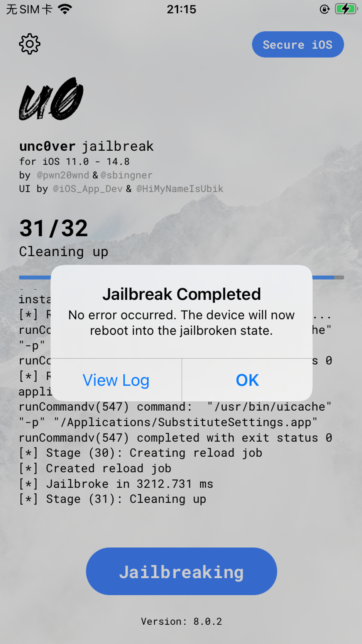This screenshot has width=362, height=644.
Task: Tap the Secure iOS button
Action: (x=298, y=44)
